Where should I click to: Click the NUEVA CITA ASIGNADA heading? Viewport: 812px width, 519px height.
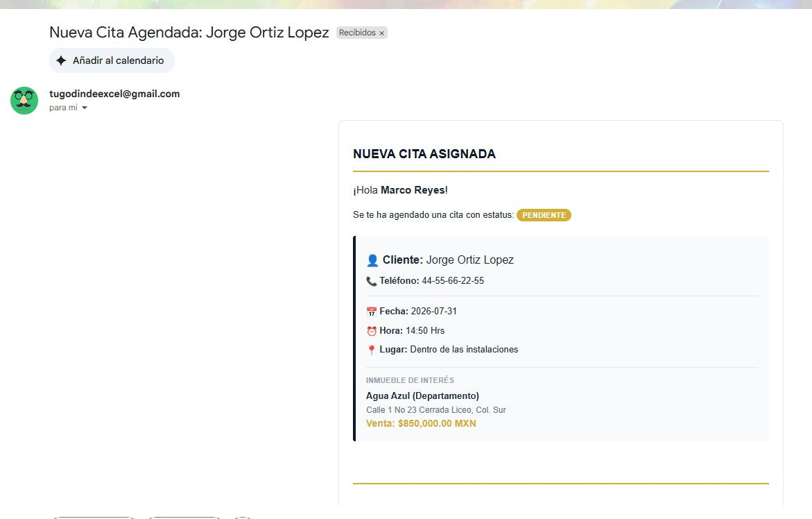pyautogui.click(x=424, y=154)
